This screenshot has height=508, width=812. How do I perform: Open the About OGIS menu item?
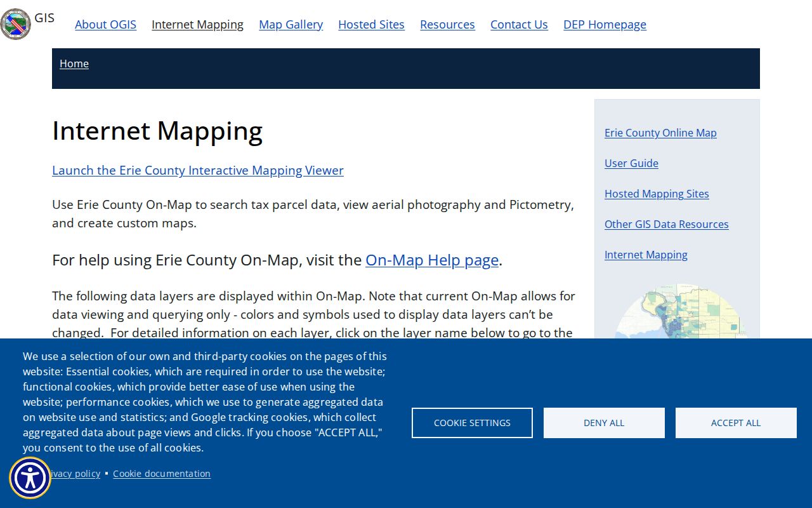pos(105,24)
